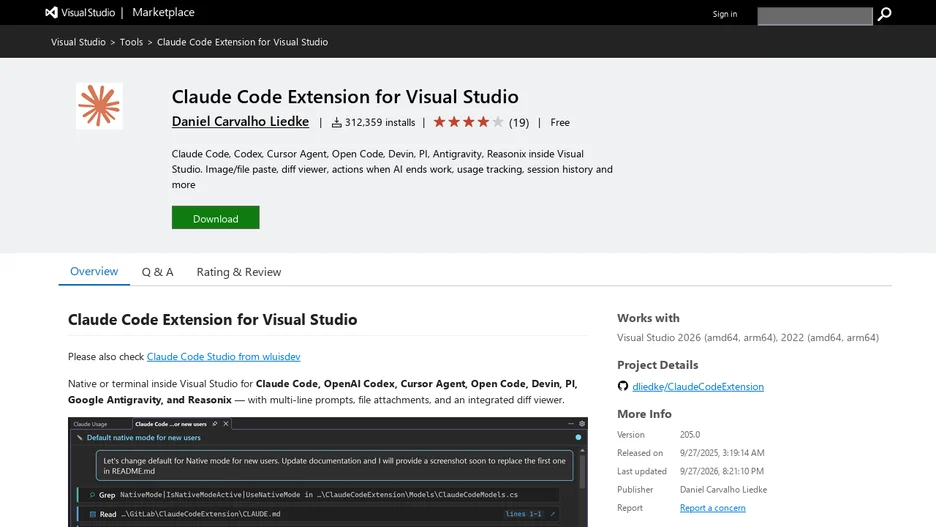Click the green Download button
The width and height of the screenshot is (936, 527).
[215, 218]
